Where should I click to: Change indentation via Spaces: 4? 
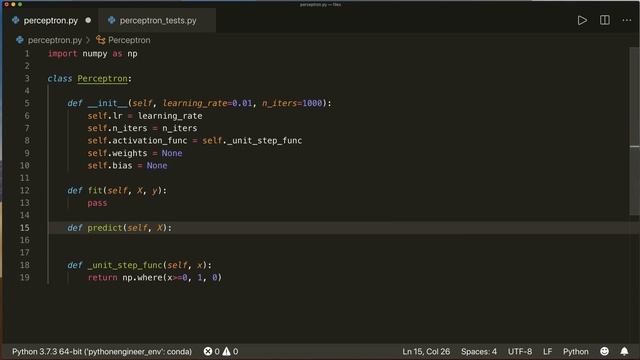pos(479,351)
